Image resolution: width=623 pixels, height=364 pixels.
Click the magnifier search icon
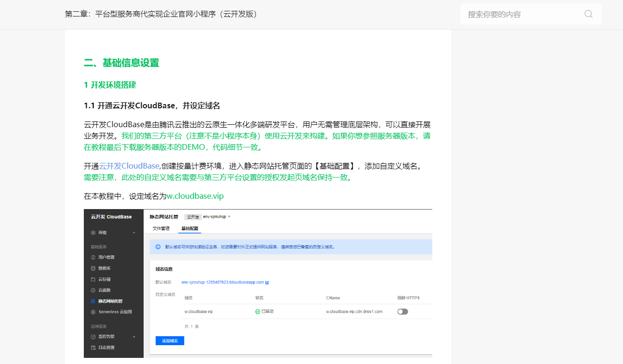[x=589, y=14]
